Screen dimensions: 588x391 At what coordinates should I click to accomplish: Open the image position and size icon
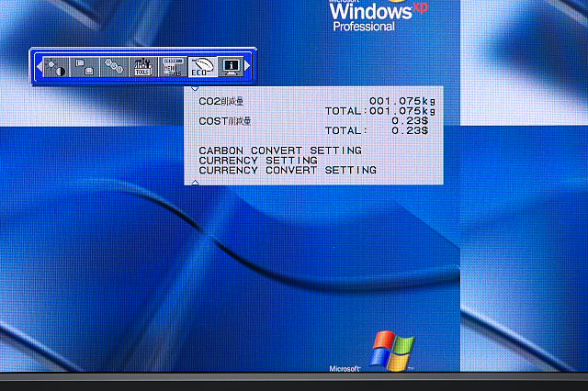point(85,67)
